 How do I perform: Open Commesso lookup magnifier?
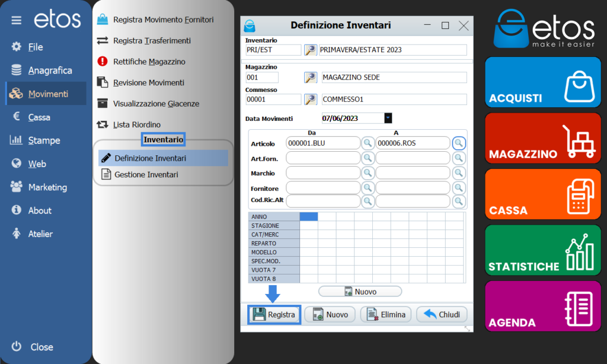click(310, 100)
